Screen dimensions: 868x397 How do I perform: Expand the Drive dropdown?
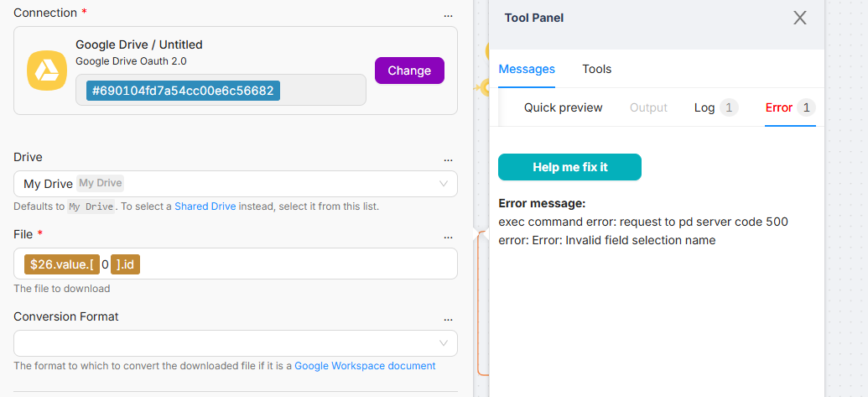(x=444, y=184)
